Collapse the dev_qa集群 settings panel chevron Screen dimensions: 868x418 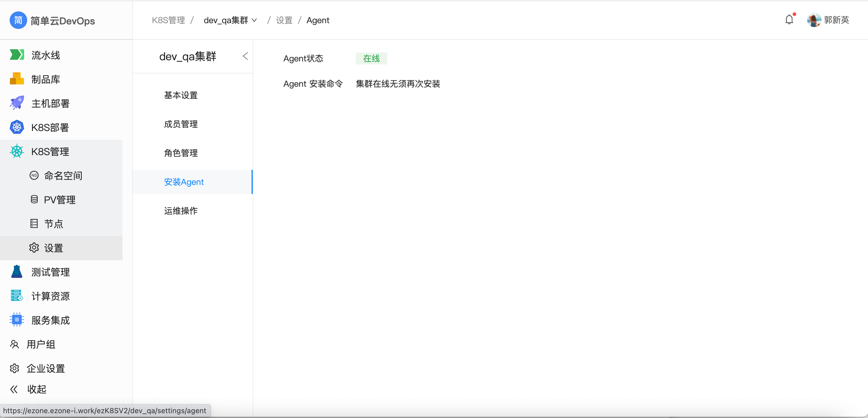245,56
